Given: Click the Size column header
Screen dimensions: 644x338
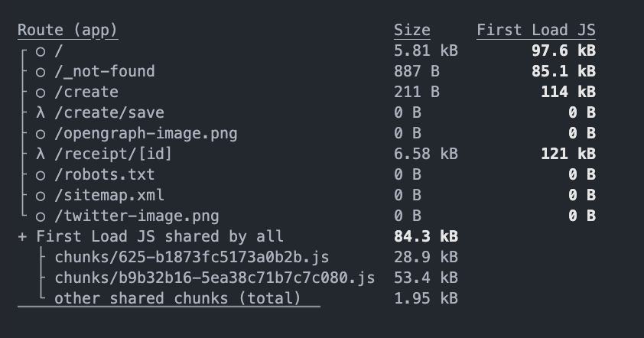Looking at the screenshot, I should 412,31.
